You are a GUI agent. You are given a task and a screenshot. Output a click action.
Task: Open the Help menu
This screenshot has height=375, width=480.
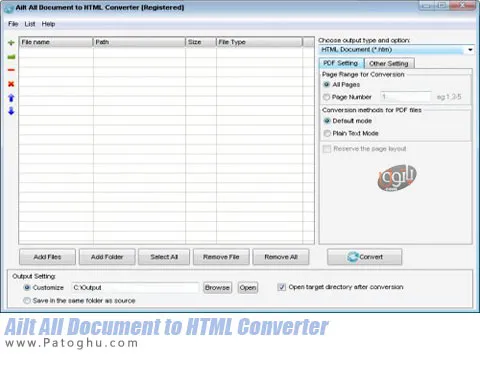pos(48,24)
